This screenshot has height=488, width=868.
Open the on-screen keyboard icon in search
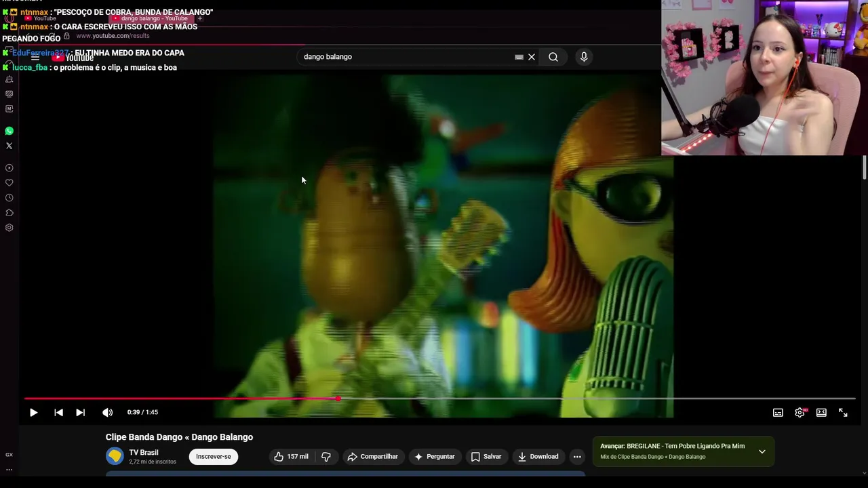coord(519,57)
